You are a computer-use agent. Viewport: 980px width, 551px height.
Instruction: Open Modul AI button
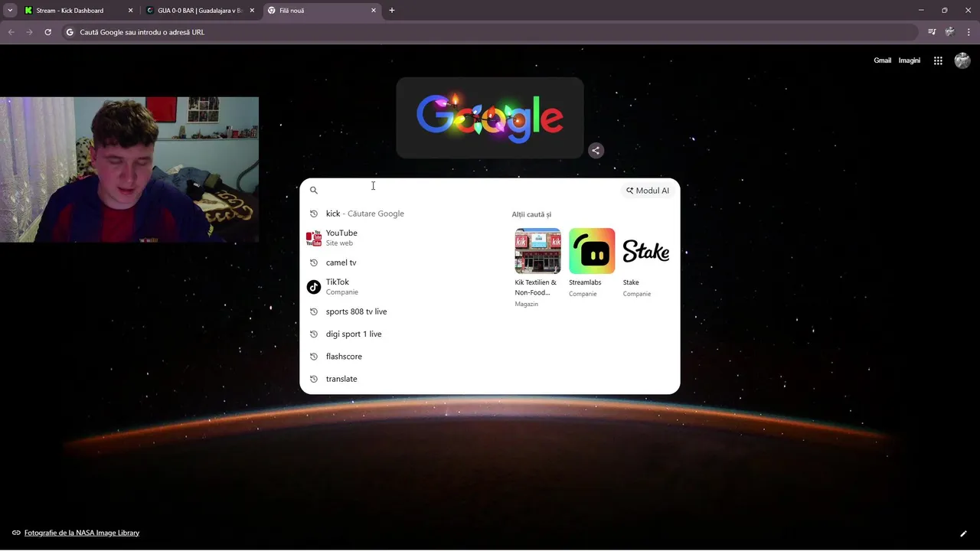[648, 191]
